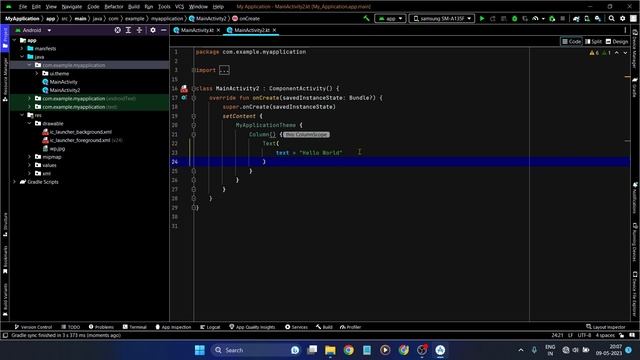Go to next highlighted error arrow
The image size is (640, 360).
625,53
